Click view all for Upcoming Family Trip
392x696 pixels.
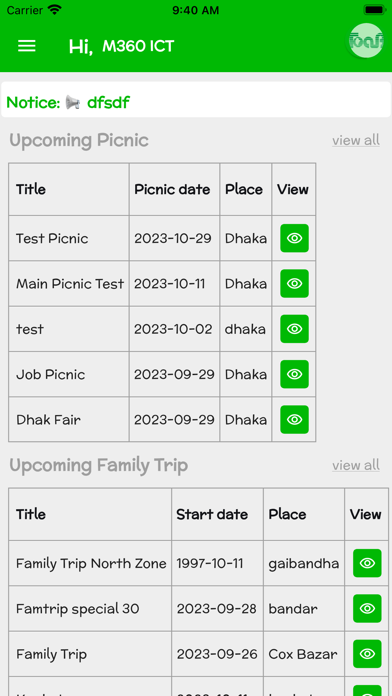pos(356,466)
